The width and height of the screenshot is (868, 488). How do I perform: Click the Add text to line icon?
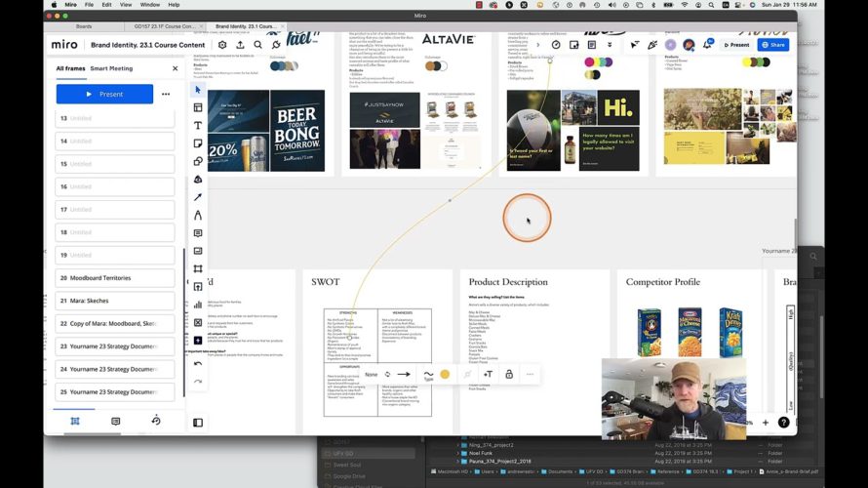488,375
